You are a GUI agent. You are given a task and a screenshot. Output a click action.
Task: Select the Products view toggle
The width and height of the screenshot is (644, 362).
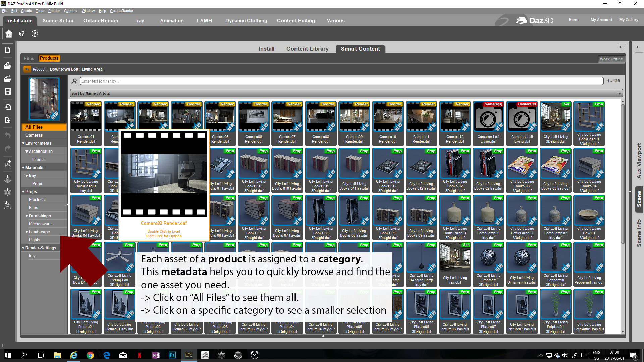(x=49, y=58)
